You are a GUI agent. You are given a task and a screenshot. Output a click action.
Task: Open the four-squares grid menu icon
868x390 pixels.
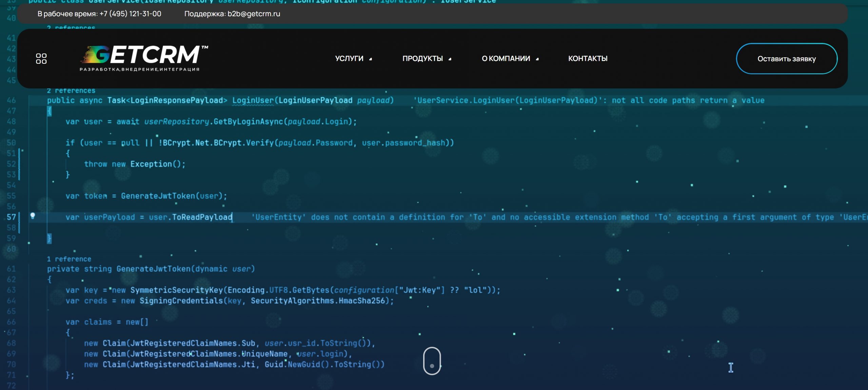[x=41, y=59]
